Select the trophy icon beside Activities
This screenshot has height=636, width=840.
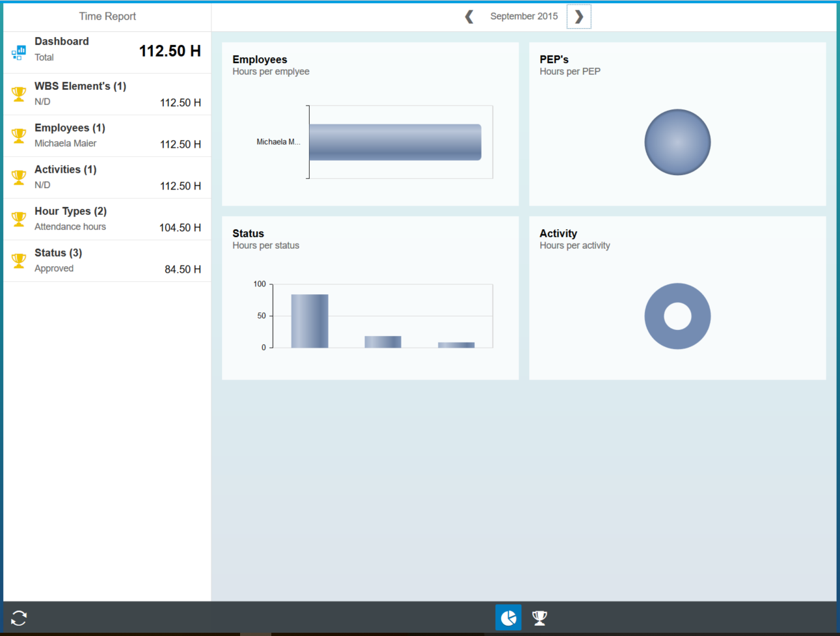click(18, 176)
